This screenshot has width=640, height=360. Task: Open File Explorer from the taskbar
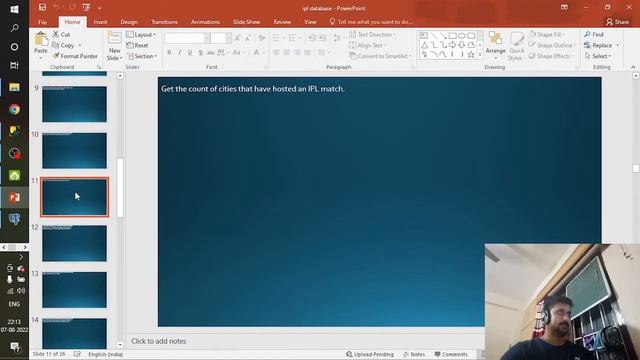coord(14,87)
